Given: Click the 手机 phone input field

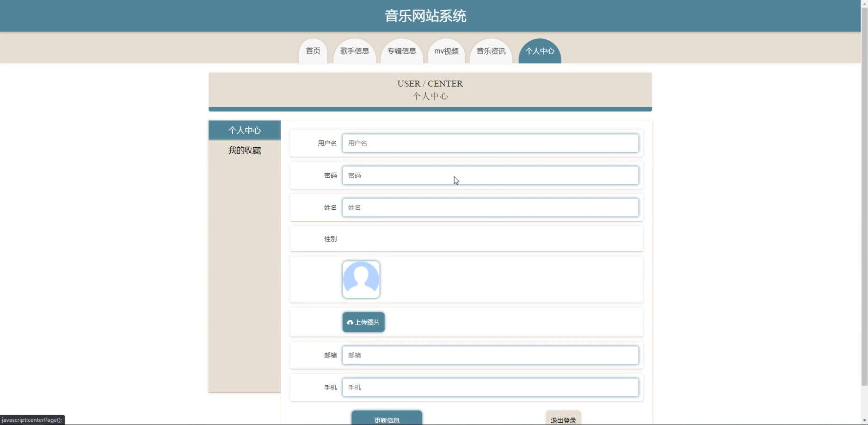Looking at the screenshot, I should coord(490,387).
